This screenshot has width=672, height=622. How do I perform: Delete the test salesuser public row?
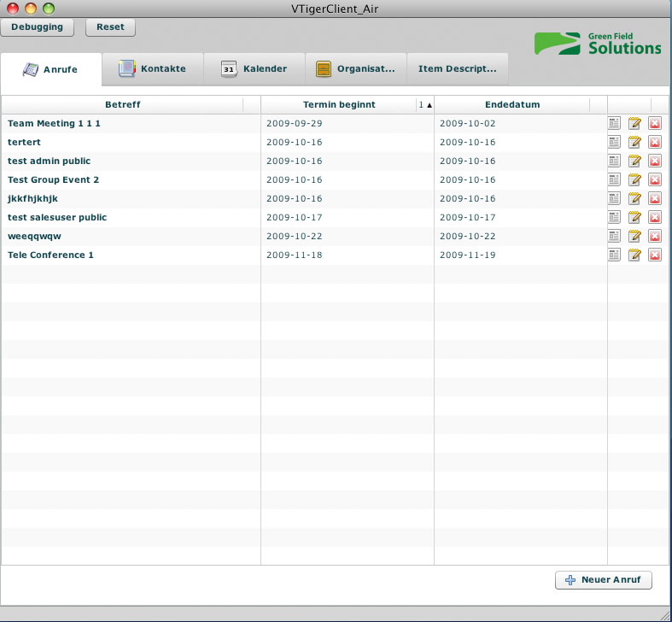(655, 218)
